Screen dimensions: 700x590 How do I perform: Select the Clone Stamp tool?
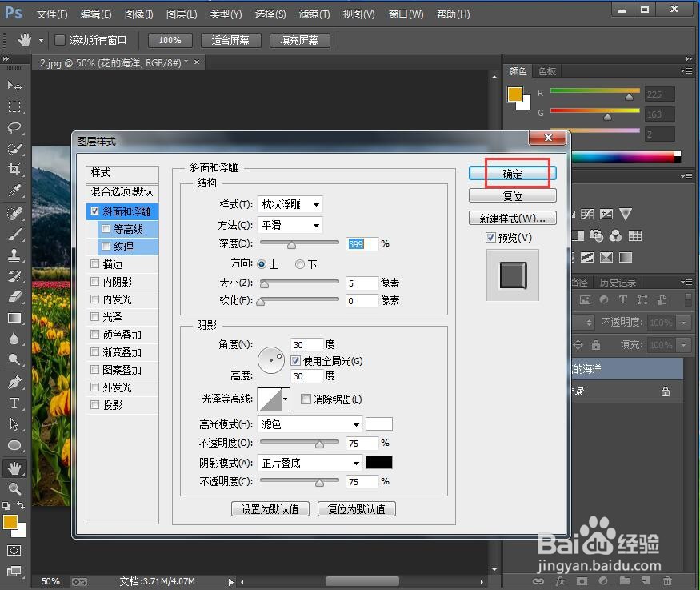click(14, 255)
